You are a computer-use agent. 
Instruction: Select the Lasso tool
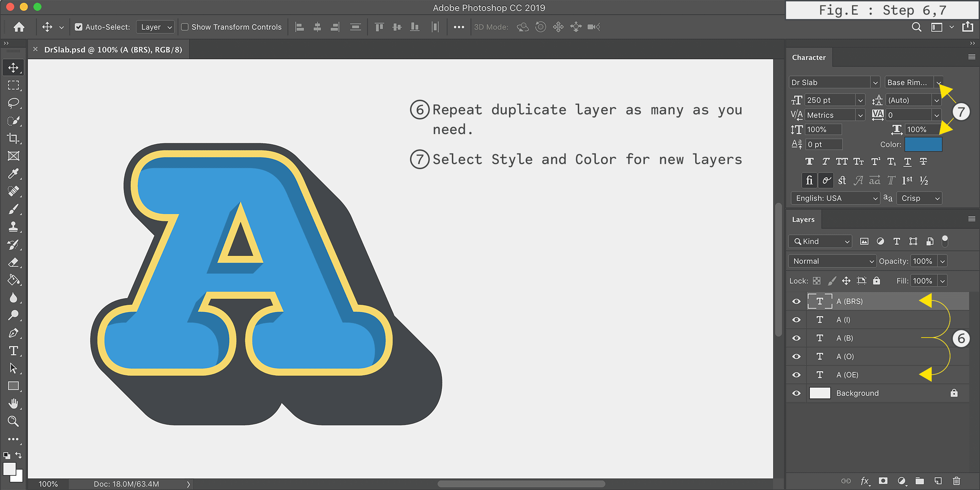point(13,103)
